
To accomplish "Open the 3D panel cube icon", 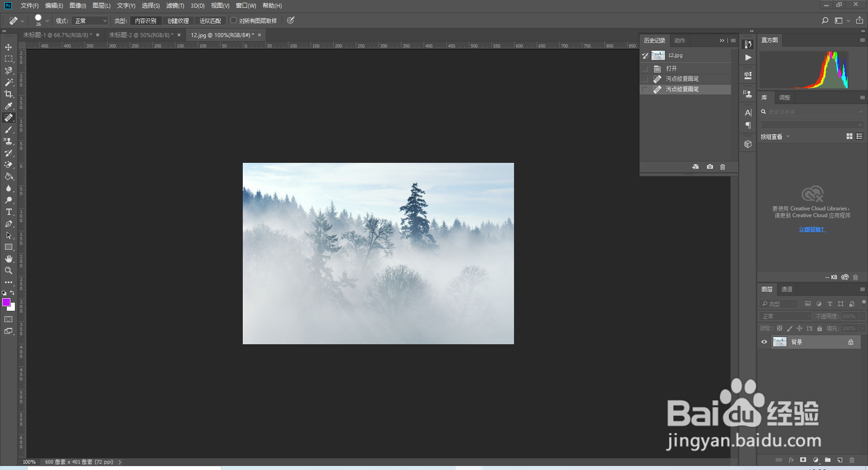I will (748, 144).
